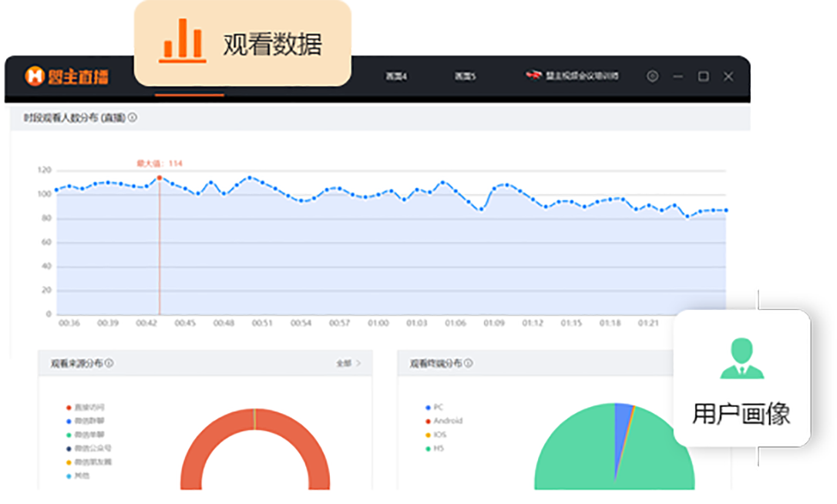Click the 最大值: 114 label

pos(160,163)
